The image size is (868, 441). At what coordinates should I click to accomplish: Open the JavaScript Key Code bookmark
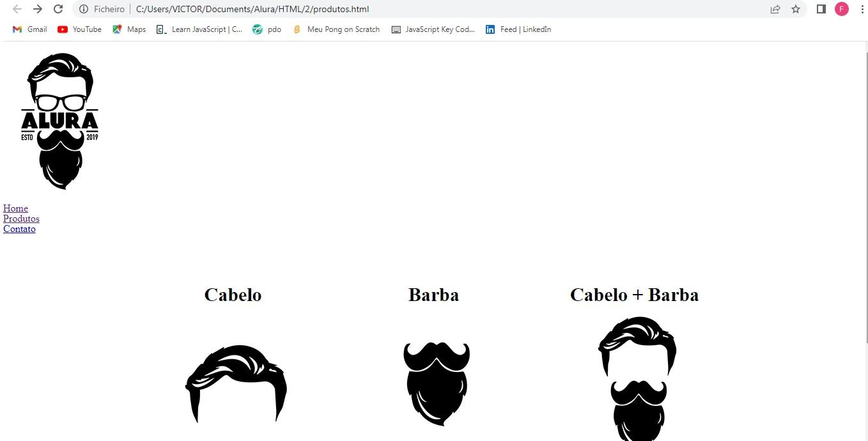(433, 29)
